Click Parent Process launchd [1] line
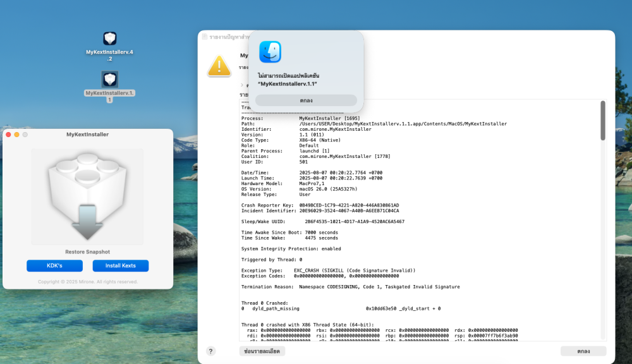632x364 pixels. 286,151
